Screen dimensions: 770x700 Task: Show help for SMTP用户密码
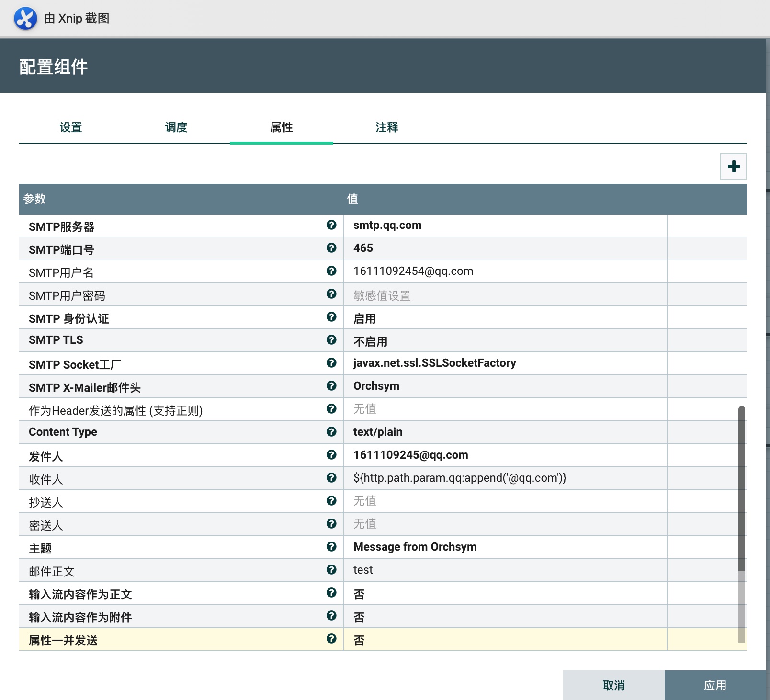pyautogui.click(x=331, y=294)
